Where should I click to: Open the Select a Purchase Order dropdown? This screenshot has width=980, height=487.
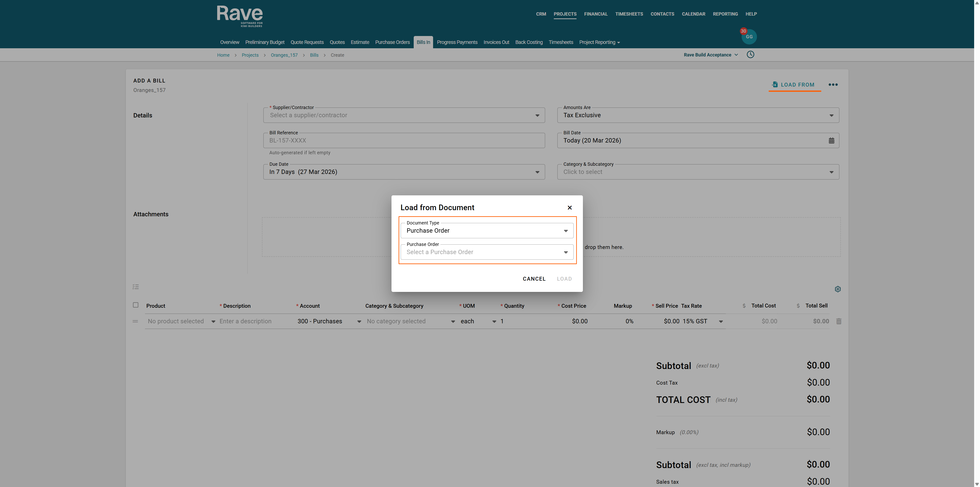487,252
